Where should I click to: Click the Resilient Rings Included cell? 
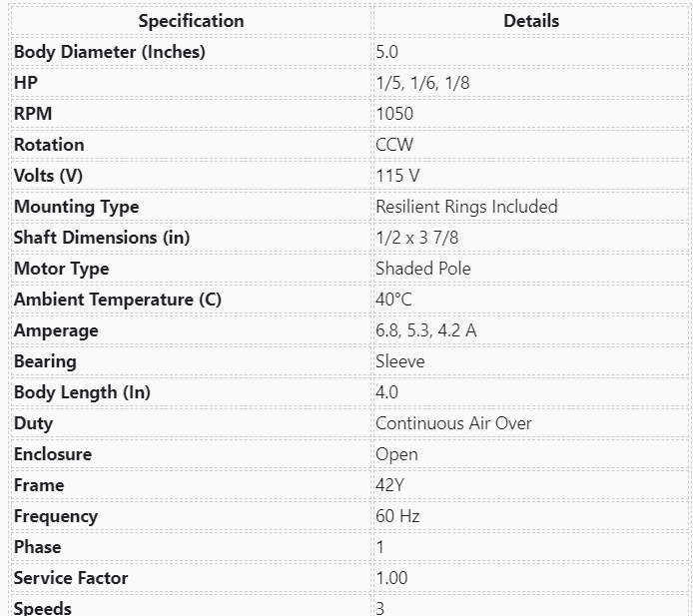466,207
